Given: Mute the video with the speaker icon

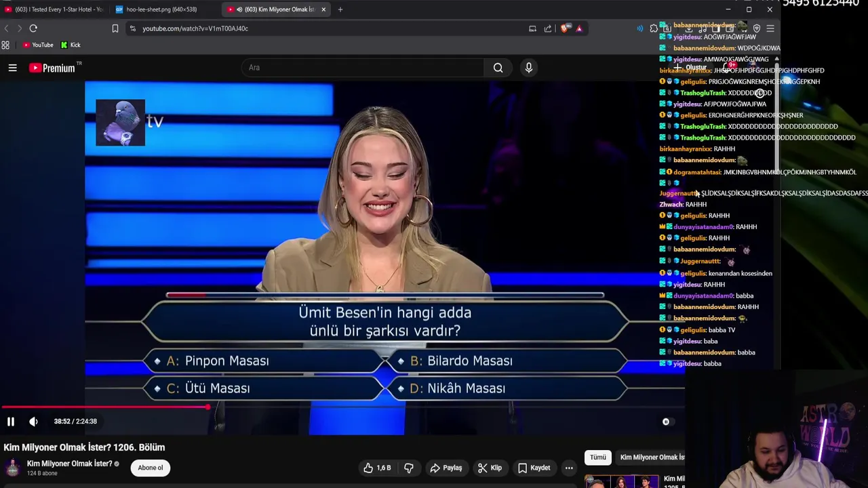Looking at the screenshot, I should pyautogui.click(x=33, y=422).
